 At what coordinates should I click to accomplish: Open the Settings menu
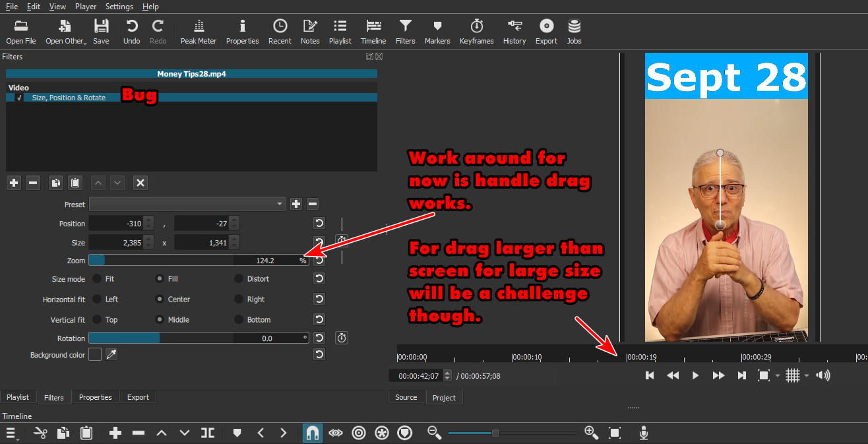point(119,7)
